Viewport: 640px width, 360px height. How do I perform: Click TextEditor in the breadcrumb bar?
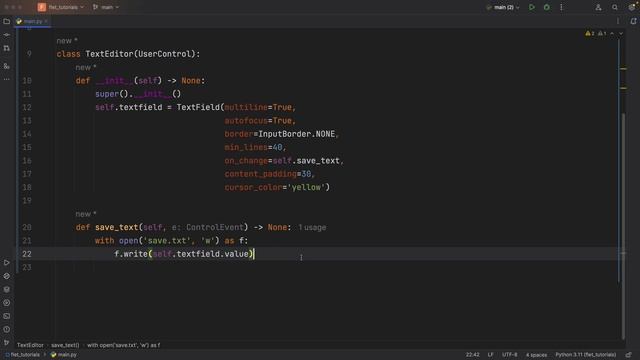pyautogui.click(x=30, y=345)
